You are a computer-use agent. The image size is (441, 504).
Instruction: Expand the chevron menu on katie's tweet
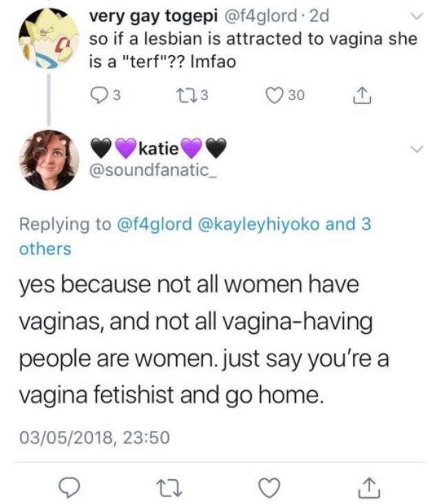(x=413, y=148)
